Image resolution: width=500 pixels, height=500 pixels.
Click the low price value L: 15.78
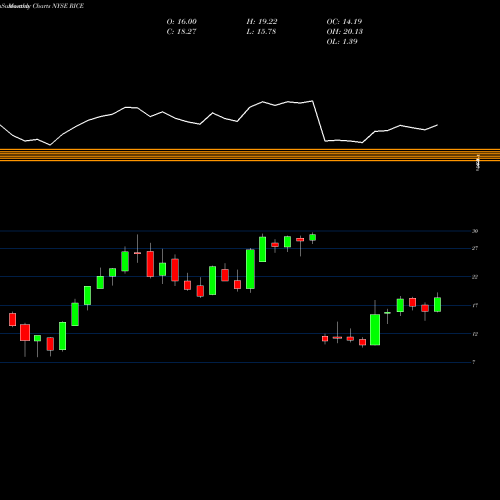pyautogui.click(x=261, y=32)
